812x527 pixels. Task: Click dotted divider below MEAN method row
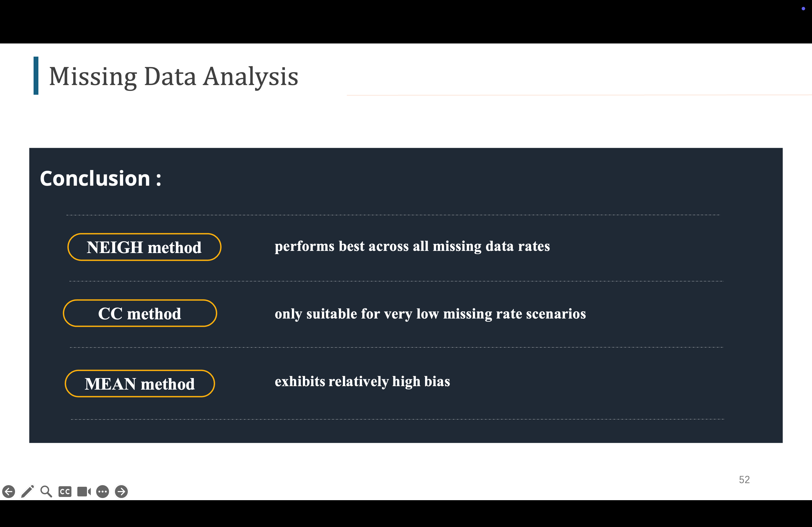click(397, 419)
